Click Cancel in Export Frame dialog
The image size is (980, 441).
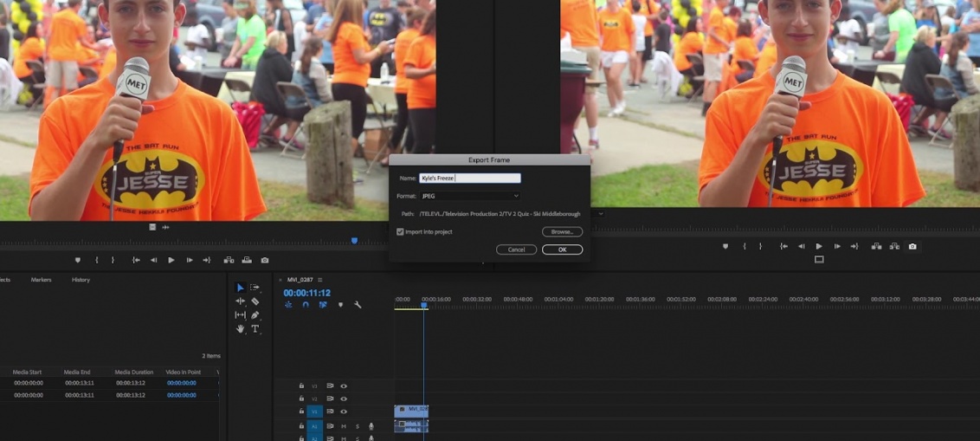516,250
